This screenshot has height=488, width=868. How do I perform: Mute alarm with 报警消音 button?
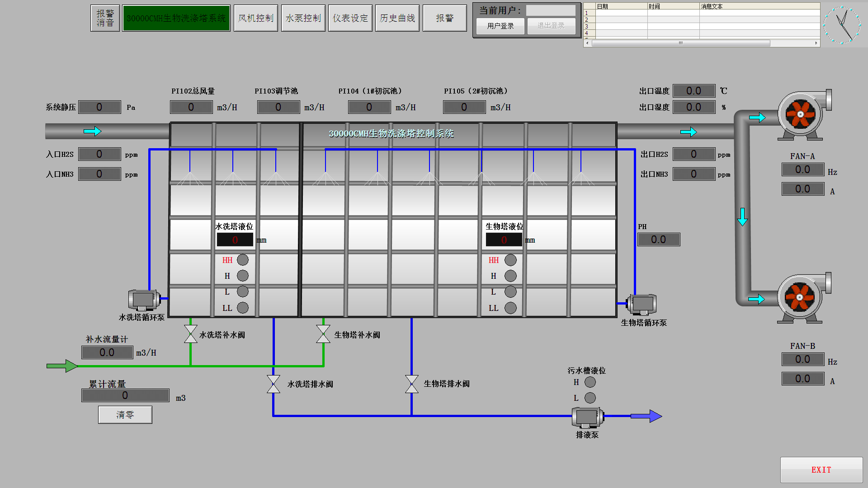[x=105, y=18]
